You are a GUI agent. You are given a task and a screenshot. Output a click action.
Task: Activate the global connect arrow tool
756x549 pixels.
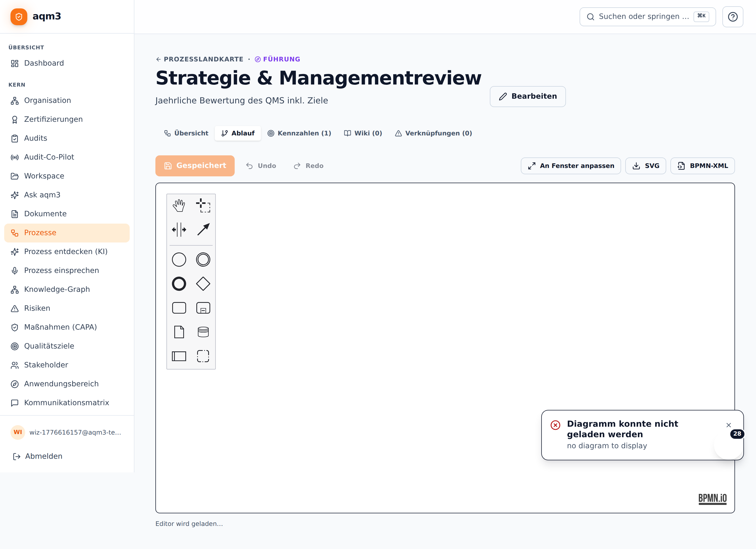click(x=203, y=230)
